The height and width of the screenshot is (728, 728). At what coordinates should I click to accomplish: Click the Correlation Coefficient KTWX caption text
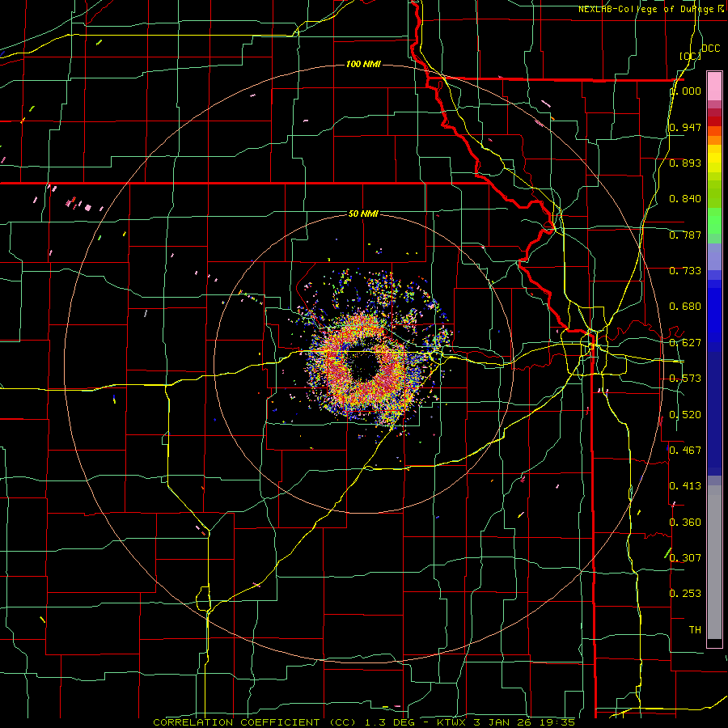pyautogui.click(x=364, y=722)
